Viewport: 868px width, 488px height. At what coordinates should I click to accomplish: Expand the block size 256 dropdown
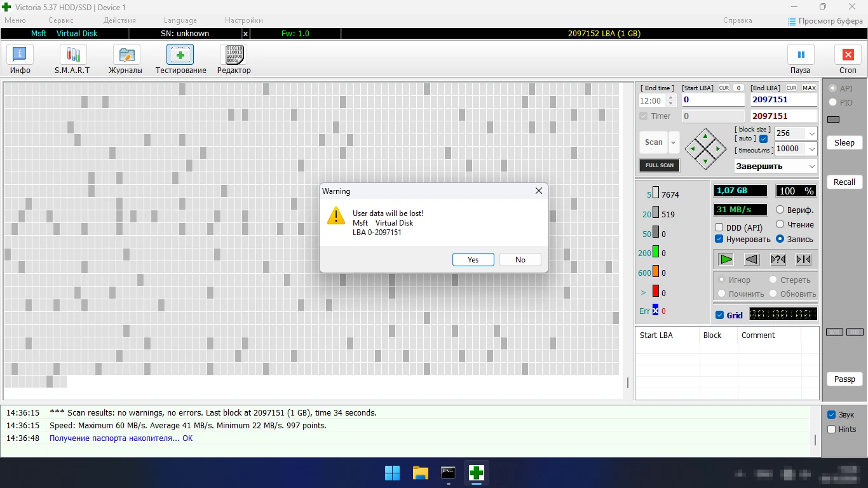tap(811, 133)
